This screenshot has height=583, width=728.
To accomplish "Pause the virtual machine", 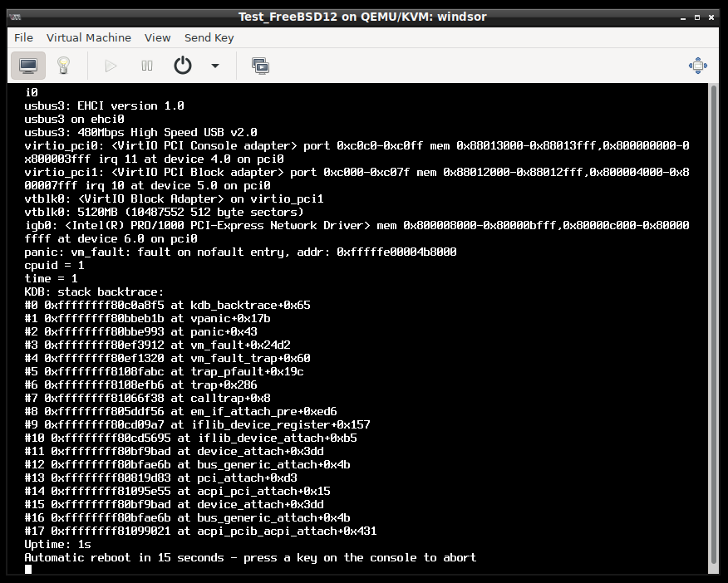I will click(x=147, y=66).
